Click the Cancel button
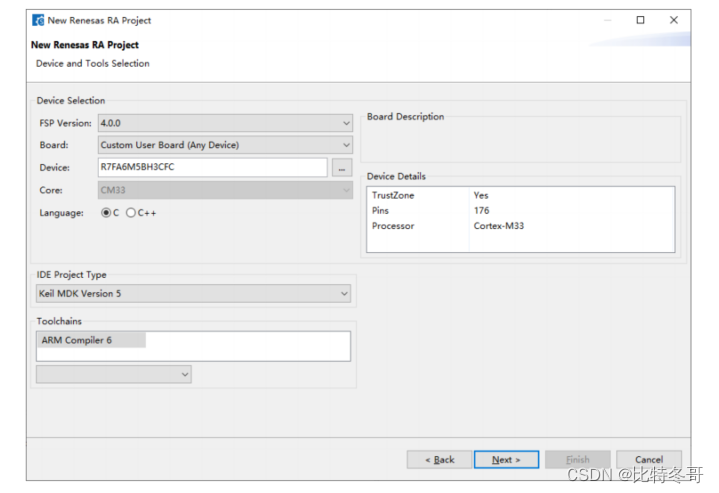Image resolution: width=719 pixels, height=493 pixels. (x=649, y=460)
